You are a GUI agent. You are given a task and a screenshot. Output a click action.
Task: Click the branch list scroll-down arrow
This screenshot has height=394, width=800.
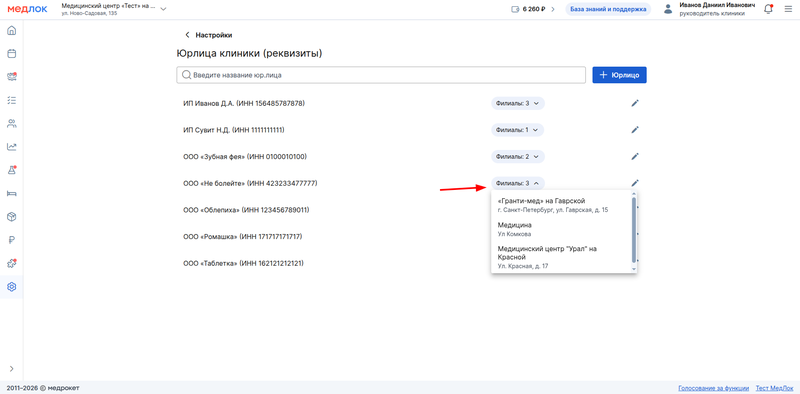634,269
